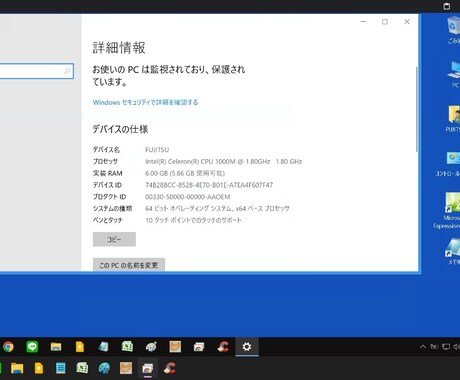Viewport: 460px width, 380px height.
Task: Click the magnifier icon in the search box
Action: [67, 71]
